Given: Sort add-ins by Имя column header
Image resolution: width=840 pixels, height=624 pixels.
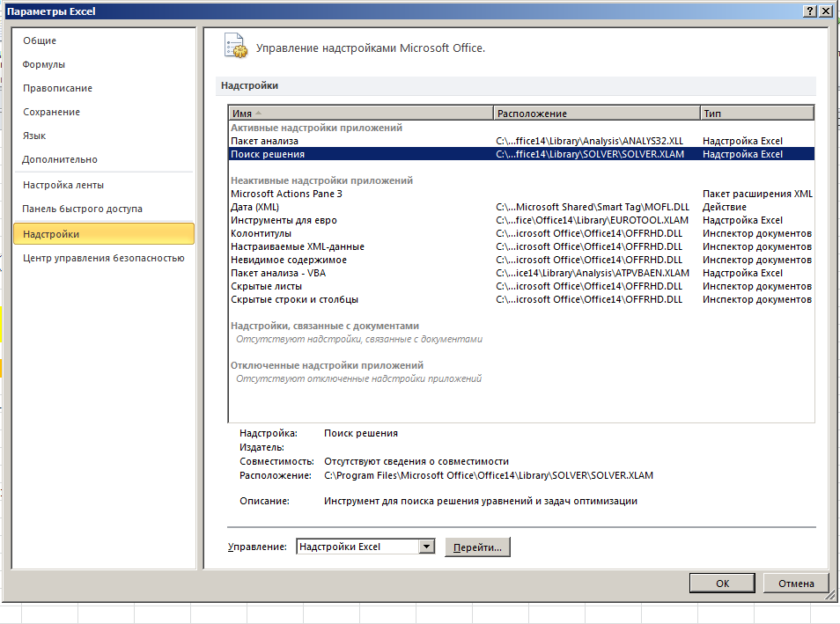Looking at the screenshot, I should tap(361, 113).
